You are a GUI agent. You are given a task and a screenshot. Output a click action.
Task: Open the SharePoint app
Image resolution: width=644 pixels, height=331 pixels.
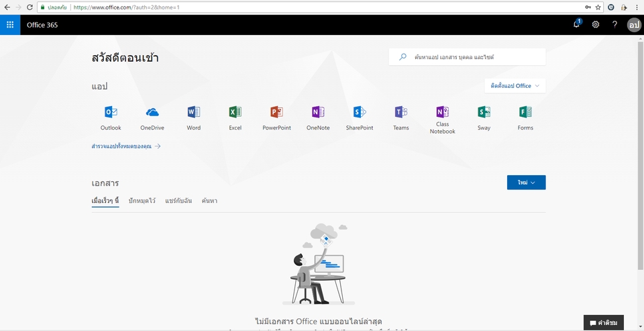(x=360, y=118)
